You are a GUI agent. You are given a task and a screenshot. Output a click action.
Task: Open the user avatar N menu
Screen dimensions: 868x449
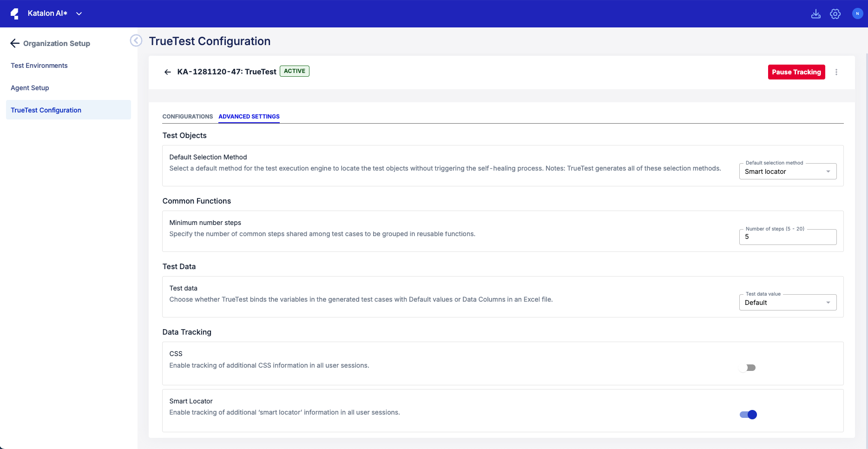coord(857,13)
